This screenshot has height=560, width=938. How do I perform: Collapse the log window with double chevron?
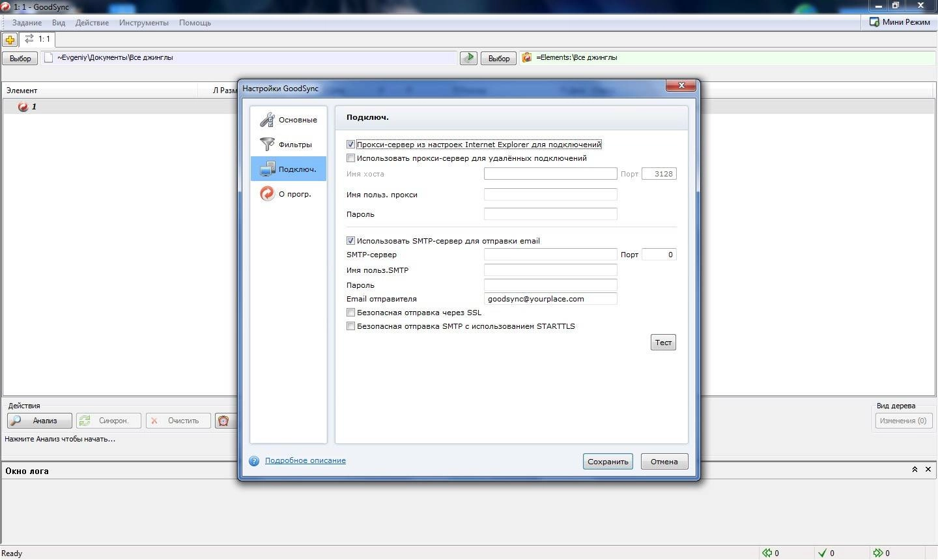[x=915, y=469]
